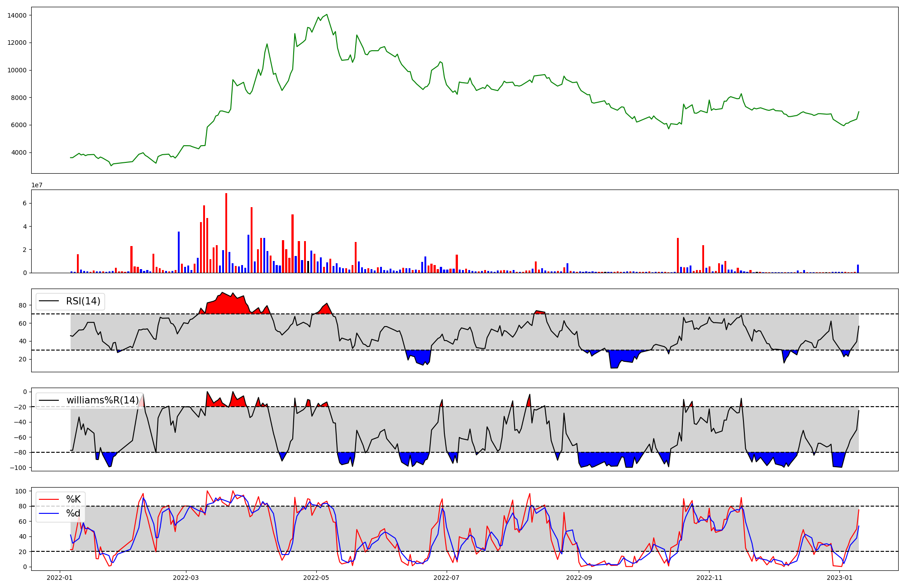Screen dimensions: 905x588
Task: Click blue line sample beside %d
Action: [49, 513]
